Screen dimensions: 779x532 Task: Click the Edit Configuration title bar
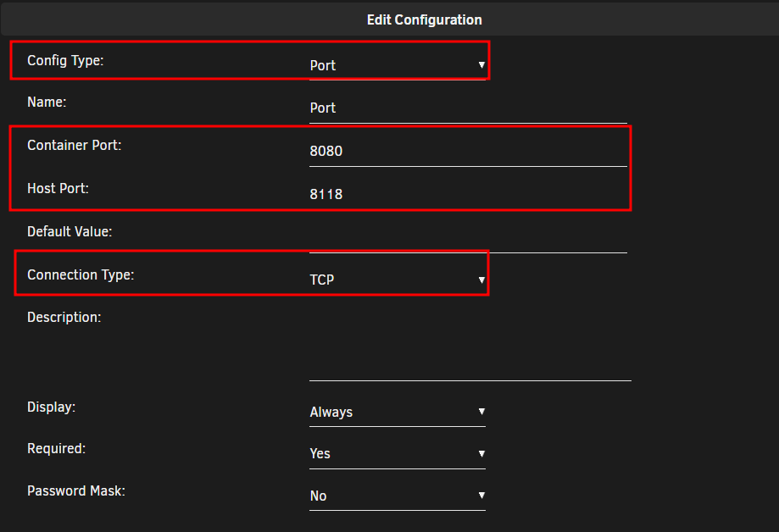390,19
